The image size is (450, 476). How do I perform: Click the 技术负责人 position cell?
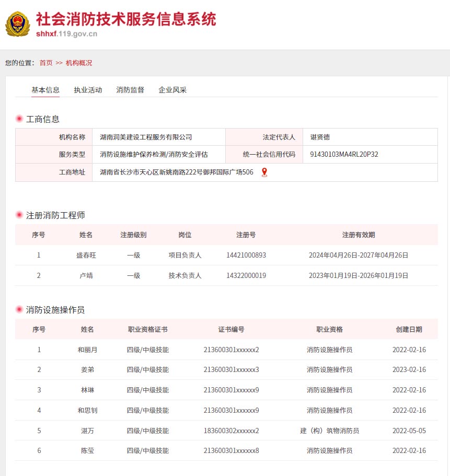[x=185, y=276]
